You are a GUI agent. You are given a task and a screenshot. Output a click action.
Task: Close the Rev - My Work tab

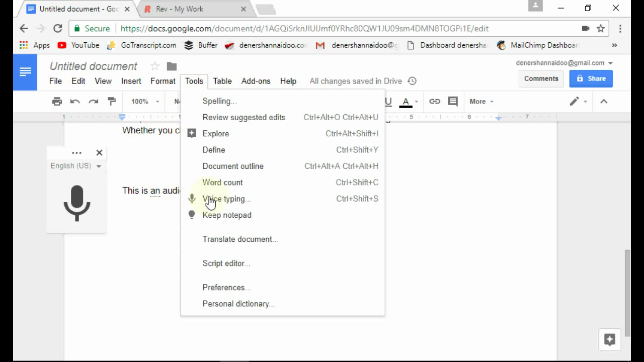tap(244, 9)
